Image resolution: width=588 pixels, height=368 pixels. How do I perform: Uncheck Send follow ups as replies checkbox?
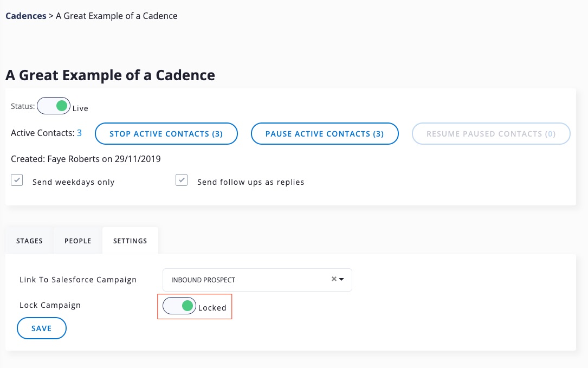[x=182, y=181]
